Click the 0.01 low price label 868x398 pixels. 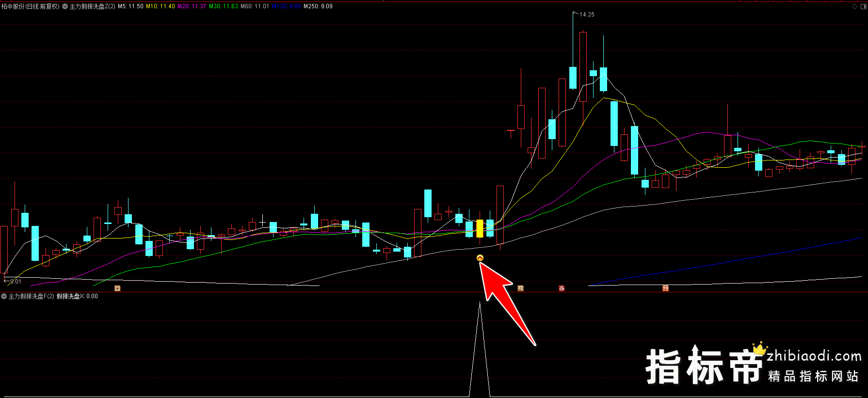[x=16, y=282]
